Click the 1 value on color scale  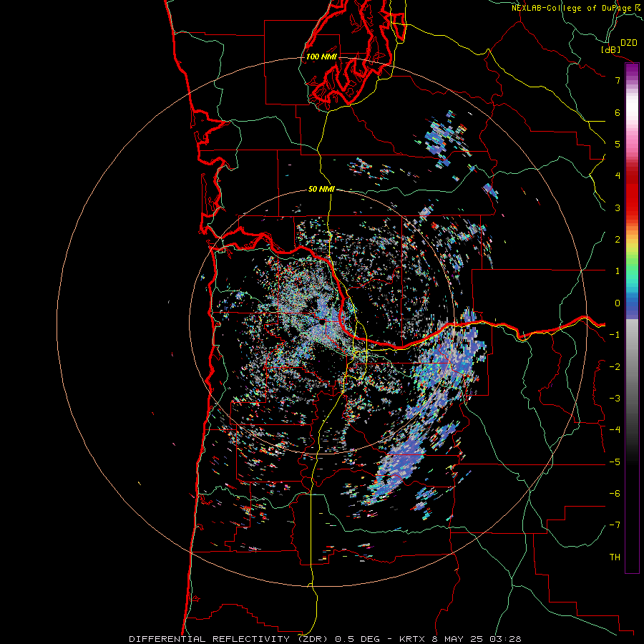618,271
